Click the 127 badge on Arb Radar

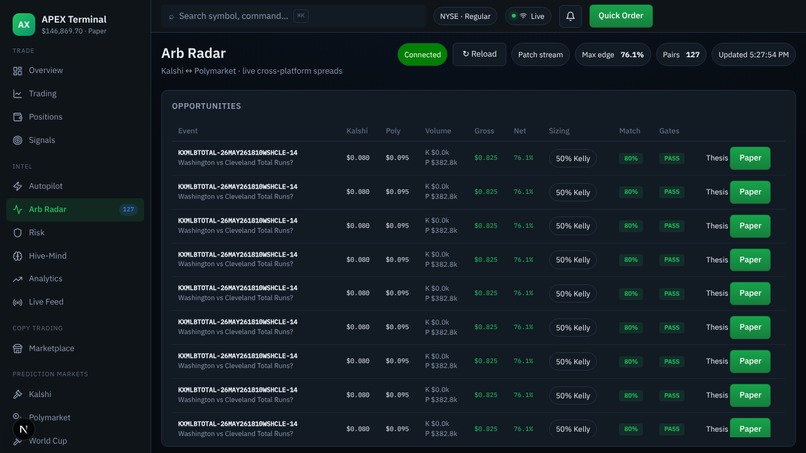[128, 209]
